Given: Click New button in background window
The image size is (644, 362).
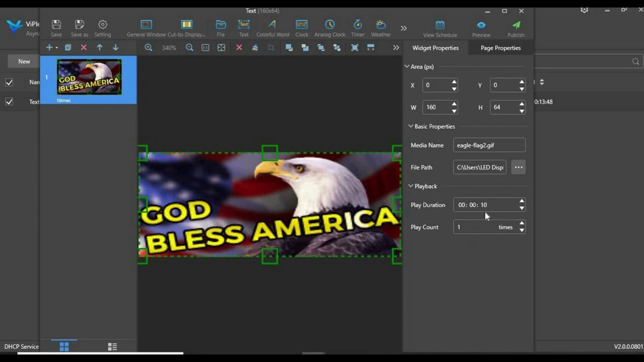Looking at the screenshot, I should (24, 61).
